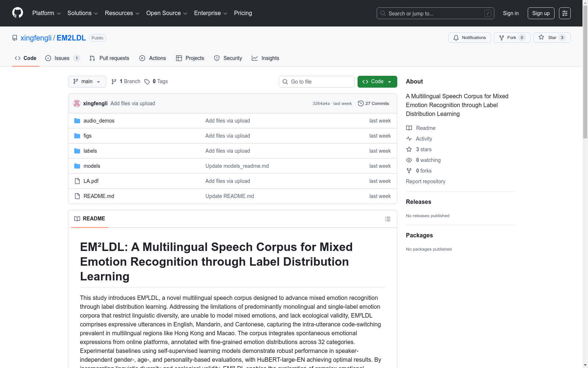588x368 pixels.
Task: Click Report repository link
Action: pos(426,181)
